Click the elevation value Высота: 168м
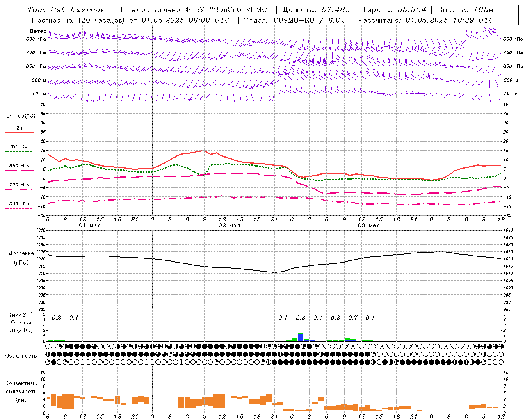 coord(465,10)
